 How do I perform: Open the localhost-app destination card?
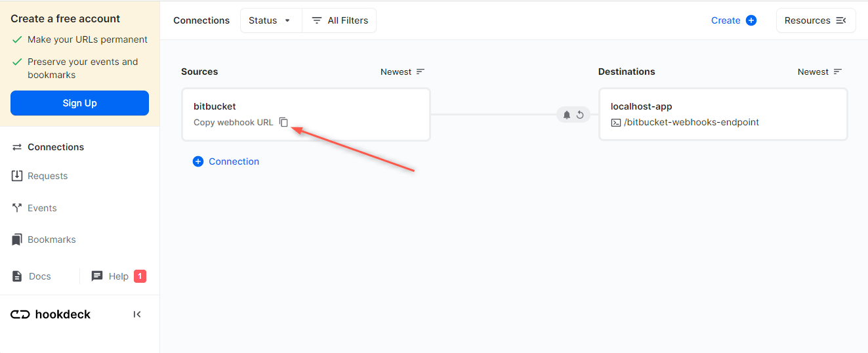click(x=723, y=114)
